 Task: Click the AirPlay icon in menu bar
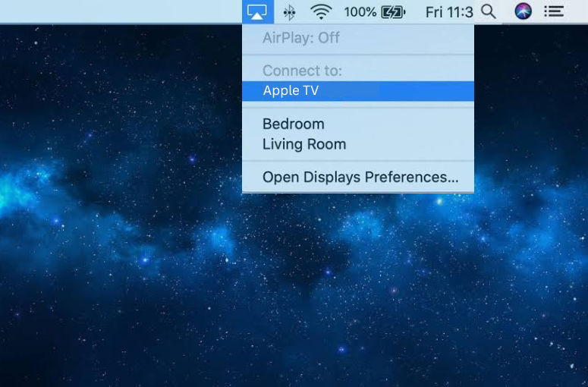(x=258, y=11)
